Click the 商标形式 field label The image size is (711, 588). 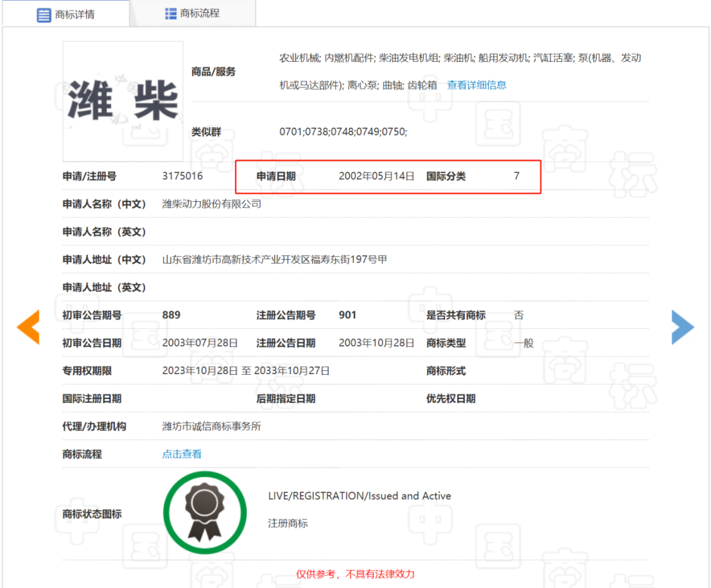point(446,371)
